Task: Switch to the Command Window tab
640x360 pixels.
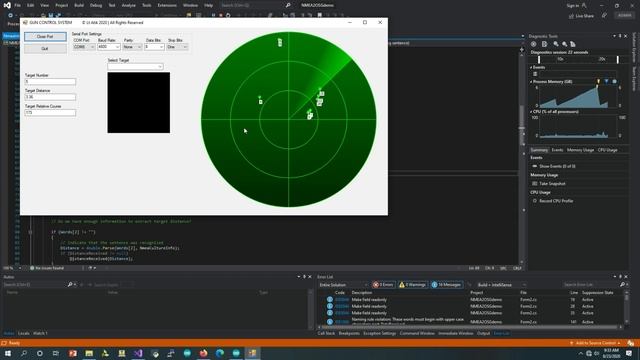Action: pyautogui.click(x=417, y=333)
